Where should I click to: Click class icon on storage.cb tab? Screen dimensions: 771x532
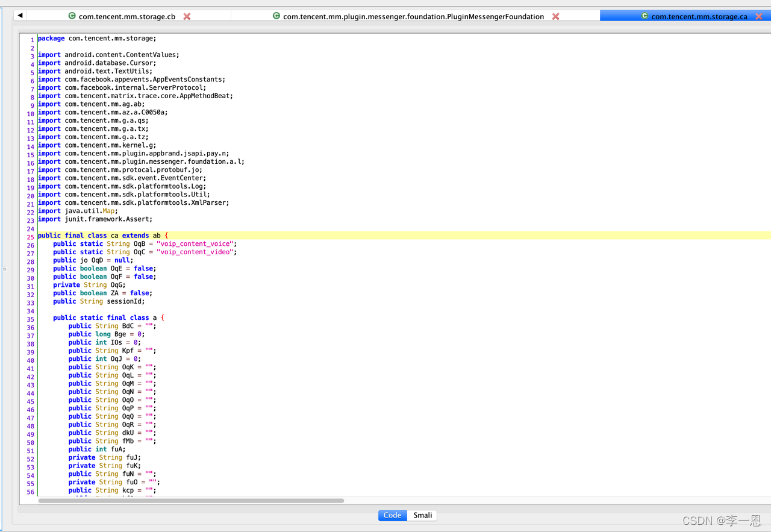pos(72,16)
